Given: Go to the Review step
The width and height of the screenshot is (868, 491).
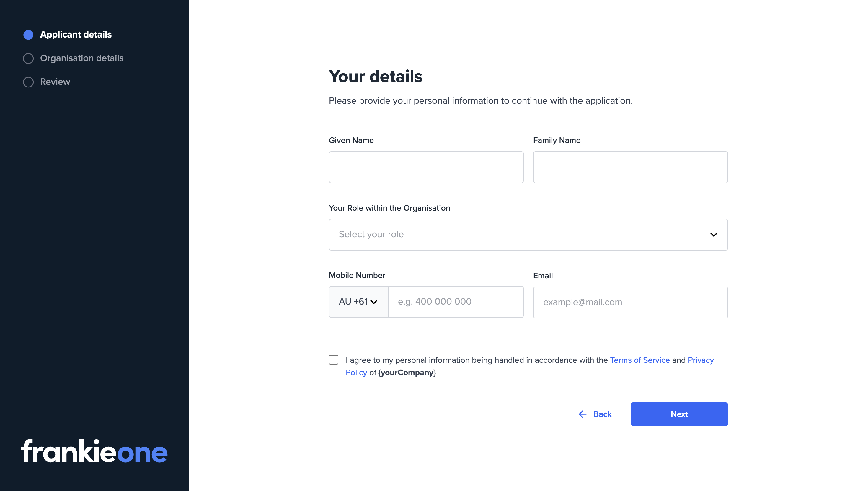Looking at the screenshot, I should (x=55, y=82).
